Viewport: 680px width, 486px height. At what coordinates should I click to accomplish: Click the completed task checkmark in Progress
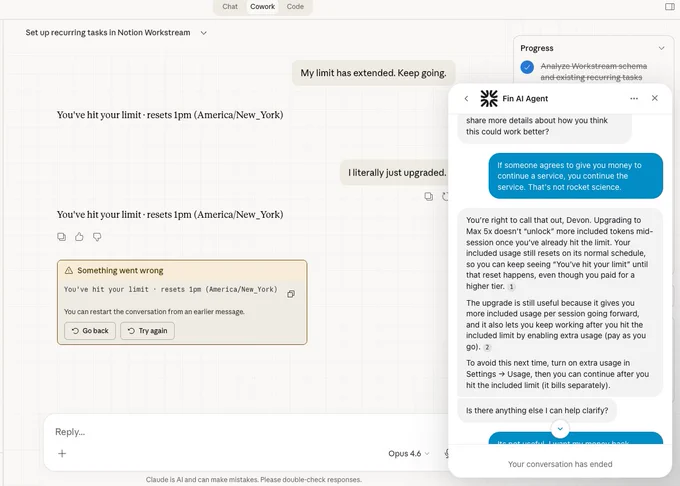(527, 67)
